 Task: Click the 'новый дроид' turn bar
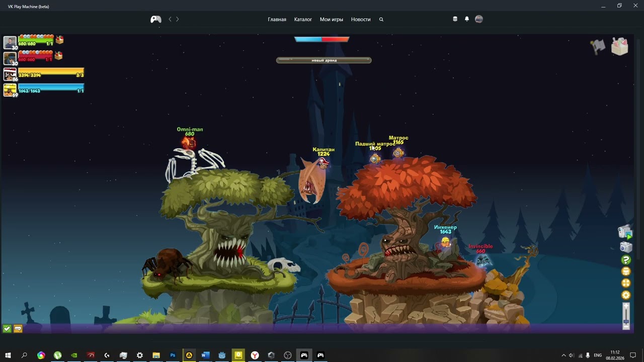(x=324, y=60)
